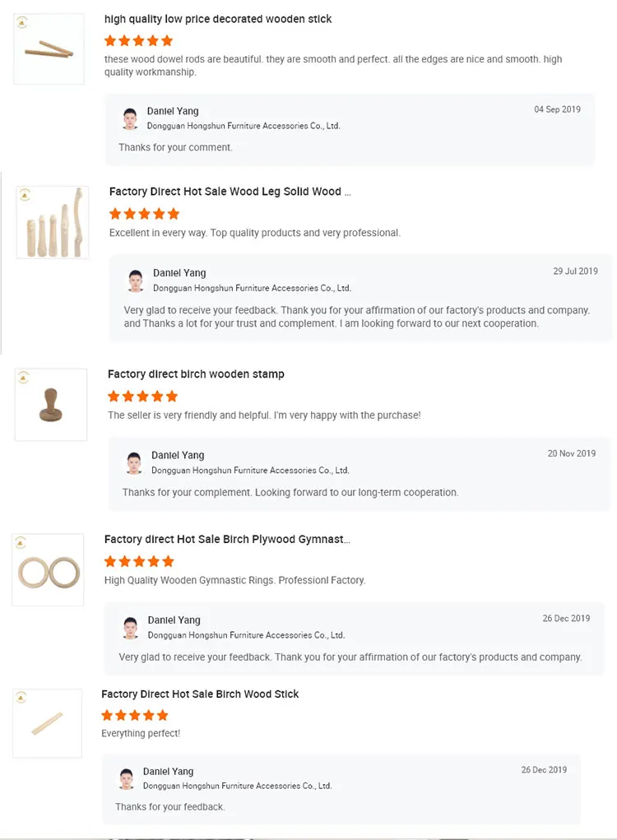The height and width of the screenshot is (840, 617).
Task: Click company name in the 29 Jul 2019 reply
Action: coord(252,288)
